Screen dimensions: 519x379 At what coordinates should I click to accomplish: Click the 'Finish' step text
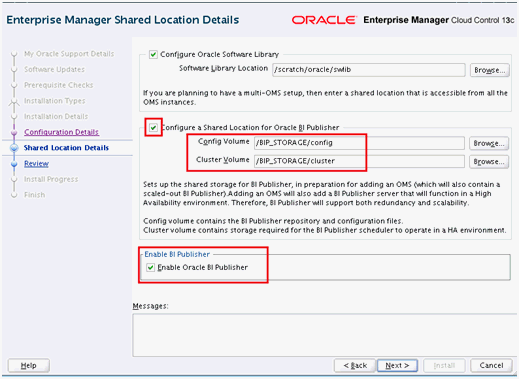(x=34, y=195)
